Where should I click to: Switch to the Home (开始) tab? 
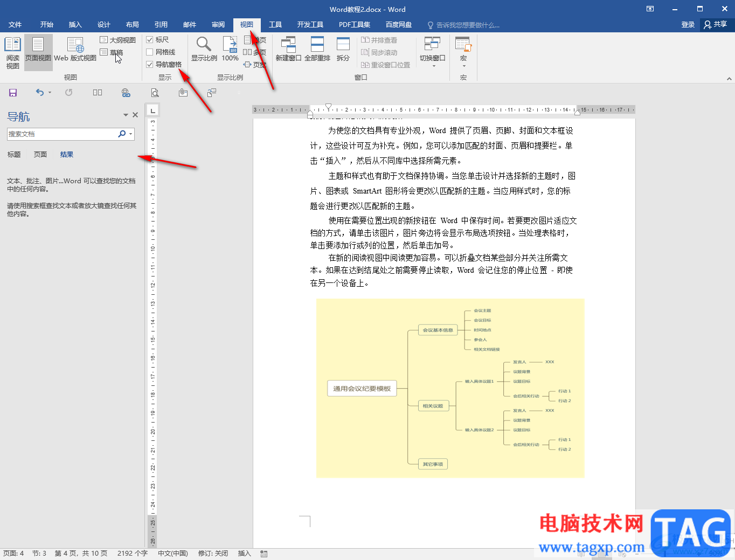(47, 25)
